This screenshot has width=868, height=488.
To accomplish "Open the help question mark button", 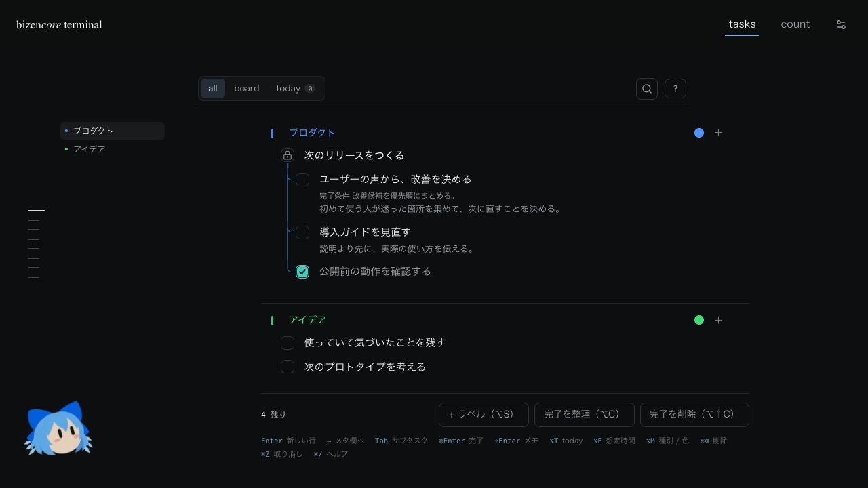I will coord(675,89).
